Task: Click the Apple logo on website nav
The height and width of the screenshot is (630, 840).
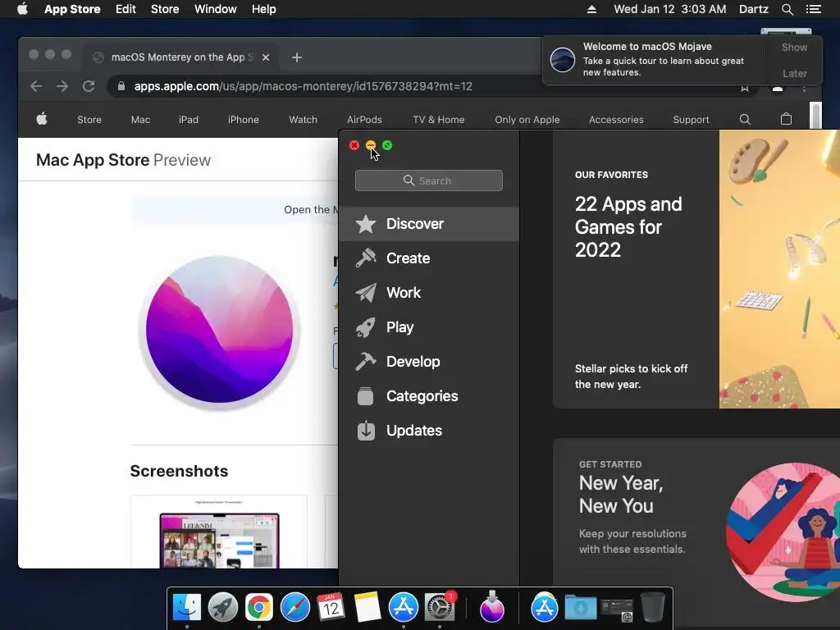Action: click(x=42, y=120)
